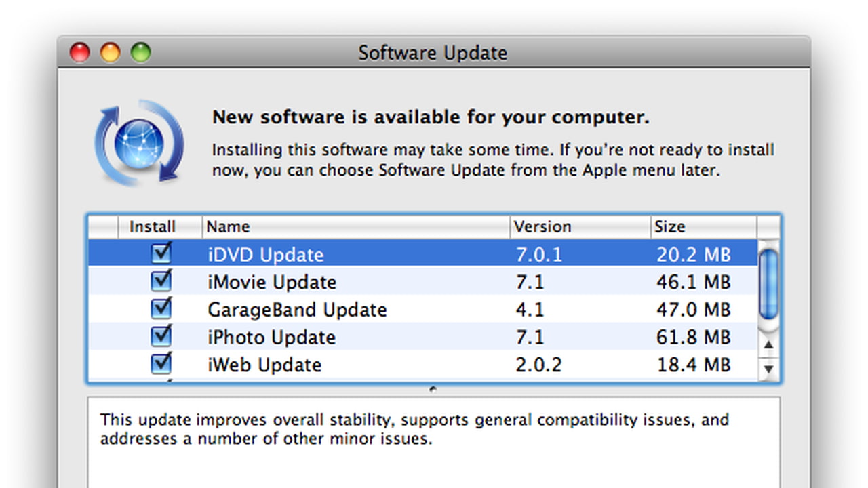Uncheck the iMovie Update install checkbox

(161, 281)
